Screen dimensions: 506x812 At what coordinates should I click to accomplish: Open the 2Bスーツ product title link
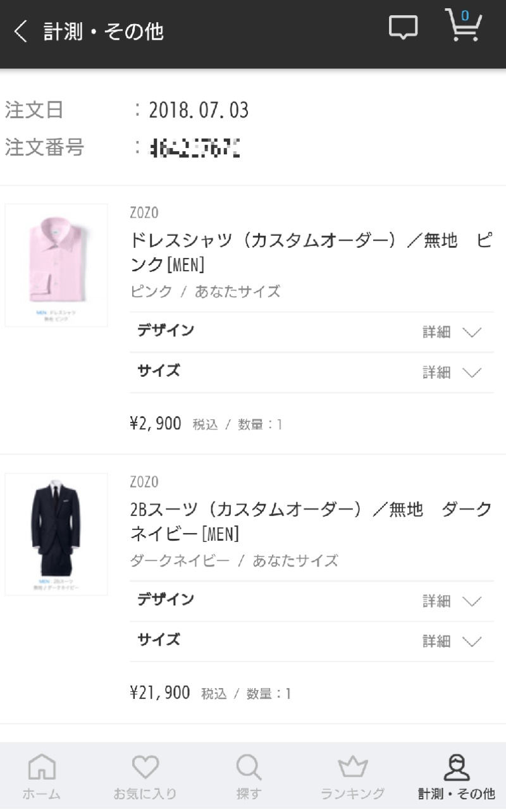click(x=311, y=520)
